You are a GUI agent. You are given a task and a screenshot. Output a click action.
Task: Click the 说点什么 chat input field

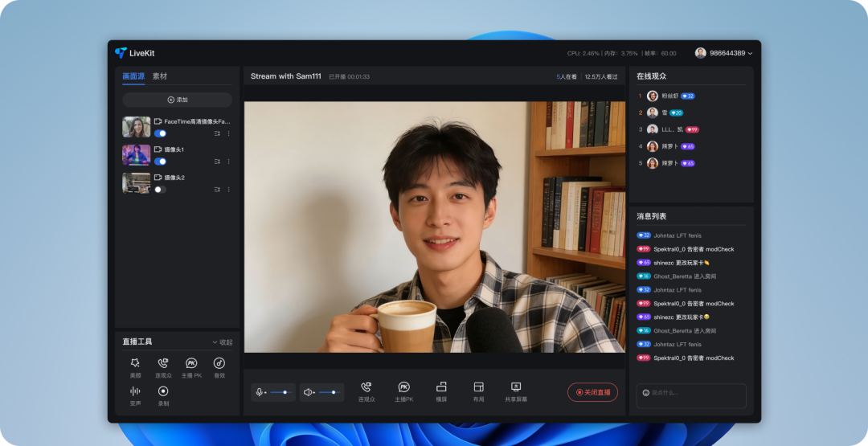pos(691,395)
